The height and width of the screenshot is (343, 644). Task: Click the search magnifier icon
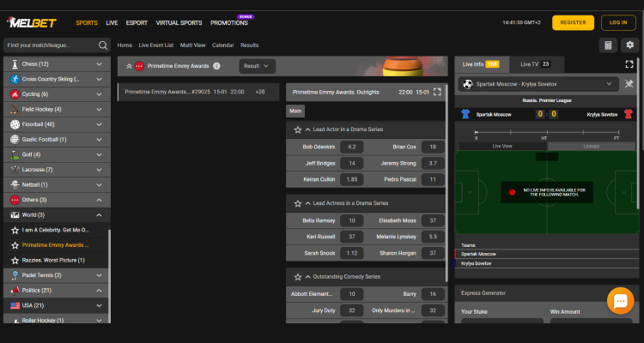click(x=103, y=45)
